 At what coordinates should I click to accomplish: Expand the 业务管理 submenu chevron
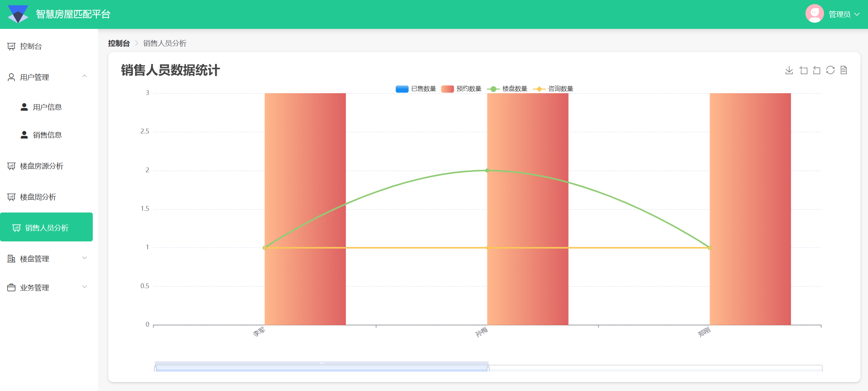coord(85,287)
